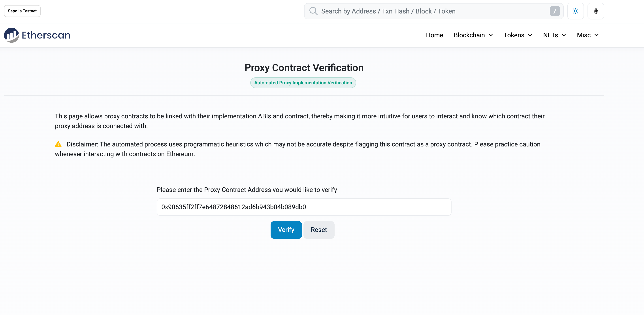Click the Etherscan logo icon
Viewport: 644px width, 315px height.
11,35
